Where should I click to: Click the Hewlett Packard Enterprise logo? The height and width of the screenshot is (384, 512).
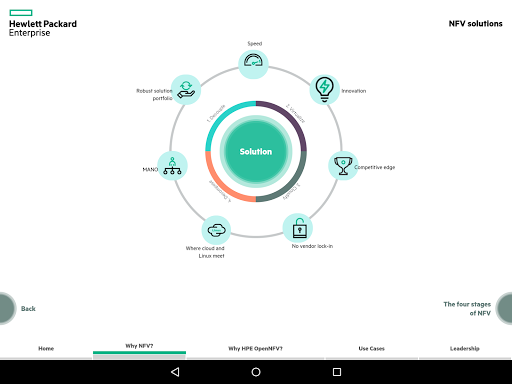pyautogui.click(x=43, y=23)
